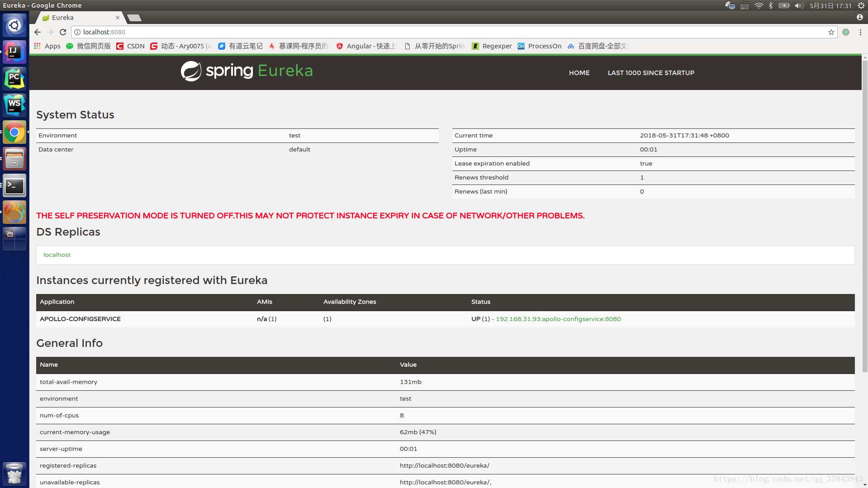This screenshot has height=488, width=868.
Task: Select server-uptime row label
Action: (61, 449)
